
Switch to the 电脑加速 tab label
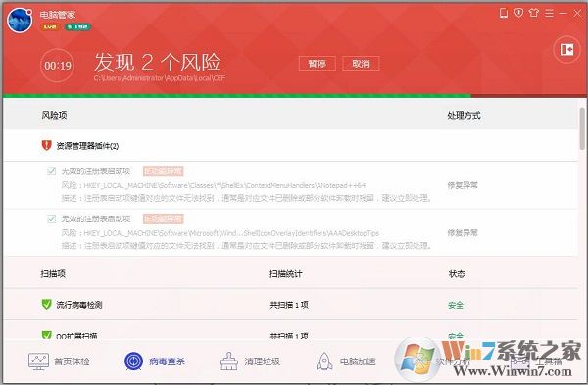pyautogui.click(x=358, y=361)
